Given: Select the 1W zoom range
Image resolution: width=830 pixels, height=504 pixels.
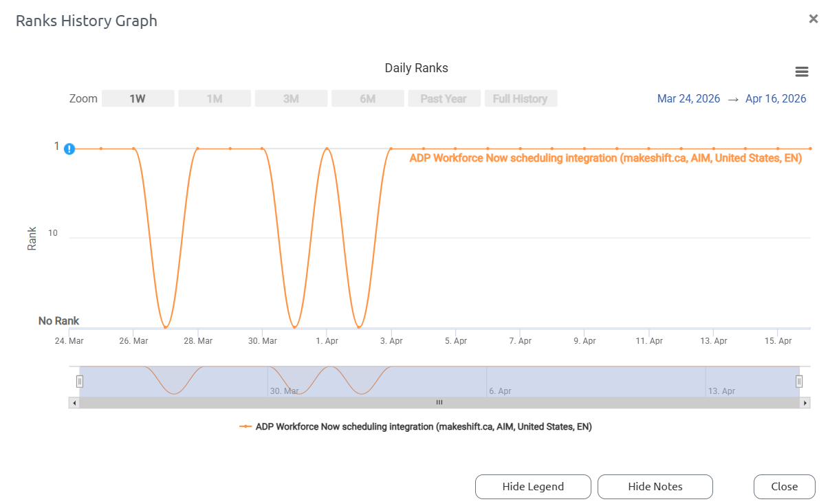Looking at the screenshot, I should pos(138,98).
